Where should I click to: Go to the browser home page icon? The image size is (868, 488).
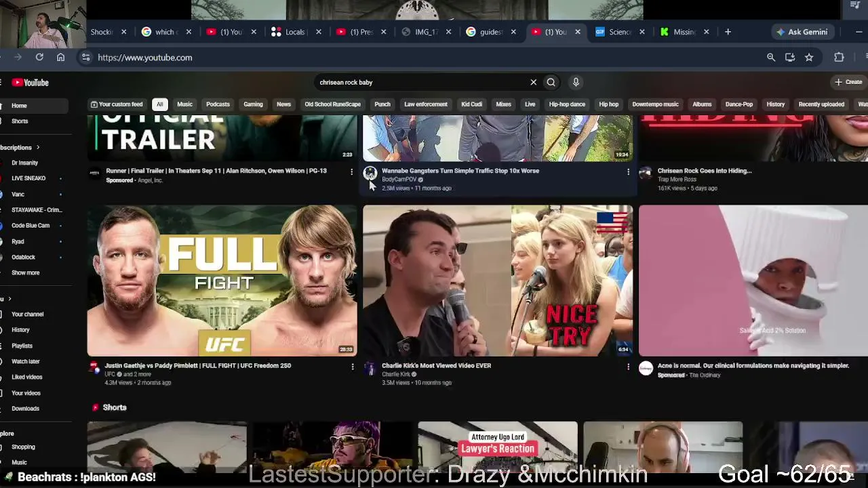click(60, 58)
